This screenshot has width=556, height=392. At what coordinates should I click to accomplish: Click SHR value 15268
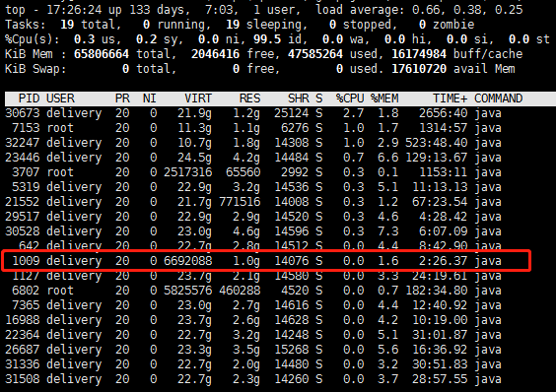coord(292,350)
